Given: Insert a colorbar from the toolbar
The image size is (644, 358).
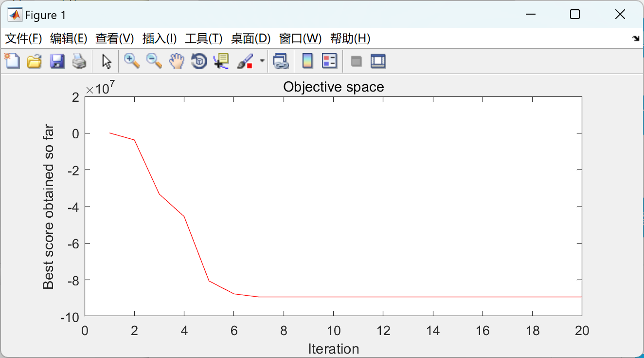Looking at the screenshot, I should click(x=307, y=61).
